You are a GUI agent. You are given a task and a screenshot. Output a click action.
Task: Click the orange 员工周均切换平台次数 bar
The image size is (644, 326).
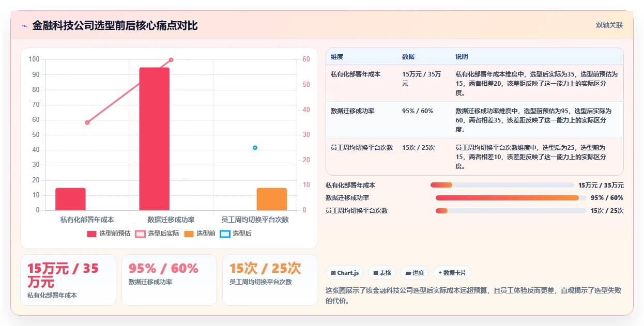[x=272, y=199]
